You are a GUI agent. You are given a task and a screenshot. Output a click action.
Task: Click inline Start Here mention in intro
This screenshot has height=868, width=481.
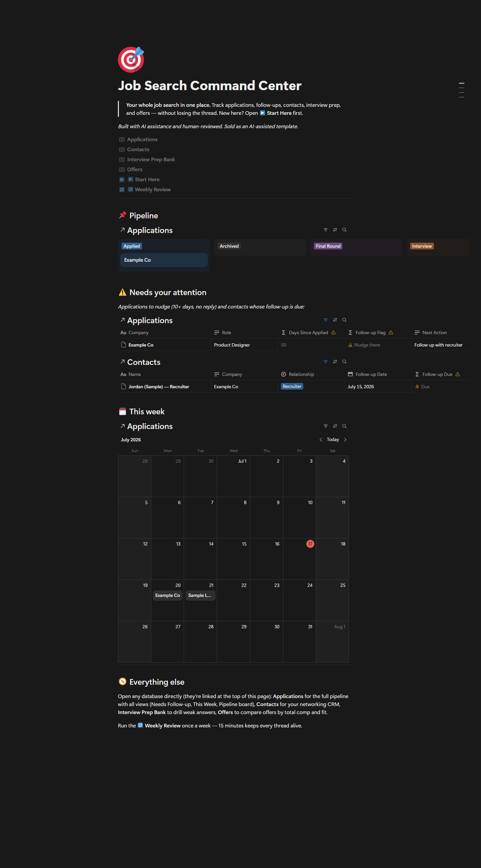pyautogui.click(x=276, y=113)
